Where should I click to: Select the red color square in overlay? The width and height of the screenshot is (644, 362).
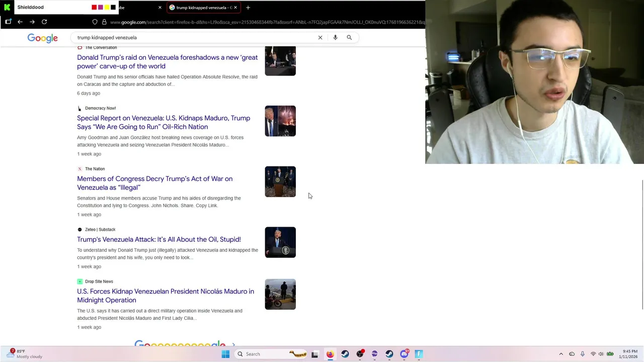tap(94, 8)
